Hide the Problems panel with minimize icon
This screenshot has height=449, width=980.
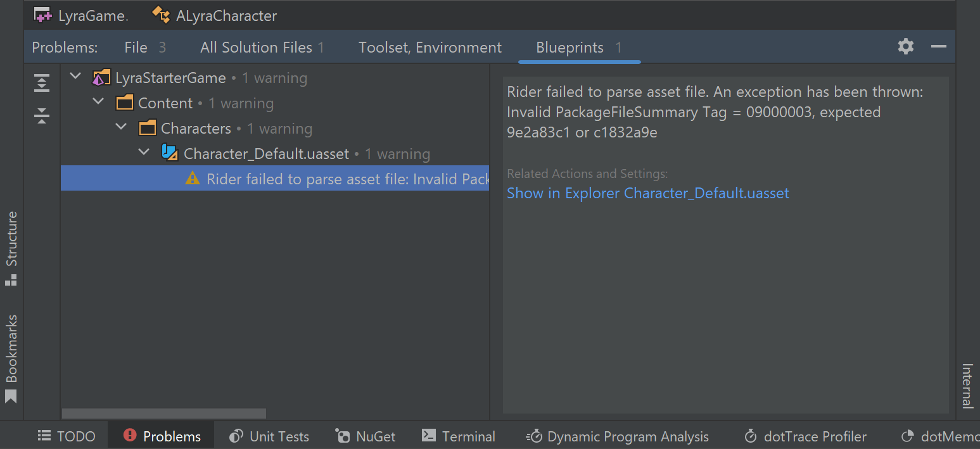click(x=938, y=46)
